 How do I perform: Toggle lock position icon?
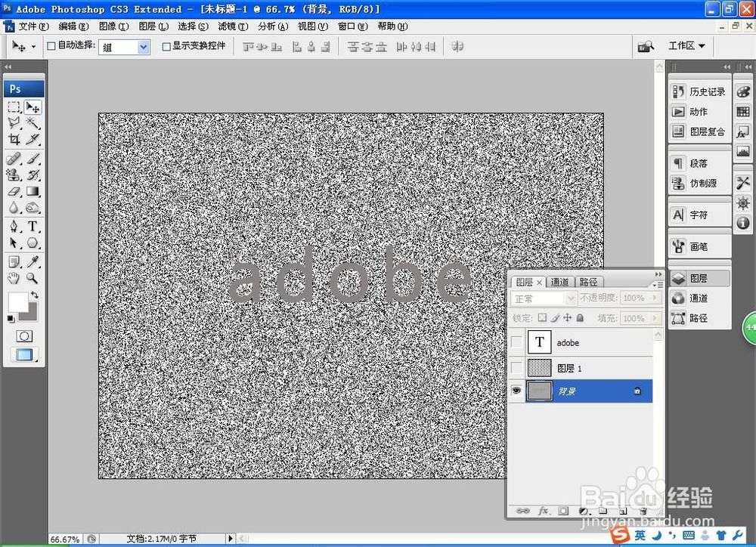pyautogui.click(x=568, y=317)
